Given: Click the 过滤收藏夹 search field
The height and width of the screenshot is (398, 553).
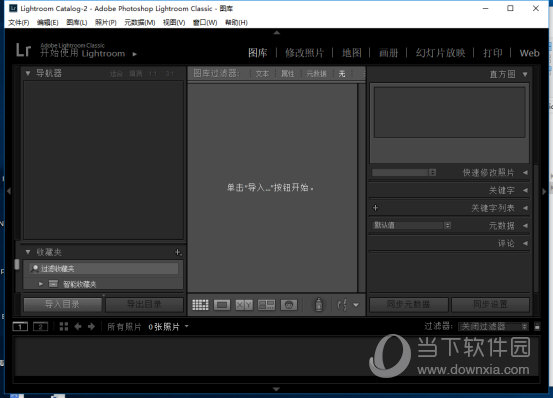Looking at the screenshot, I should point(104,269).
